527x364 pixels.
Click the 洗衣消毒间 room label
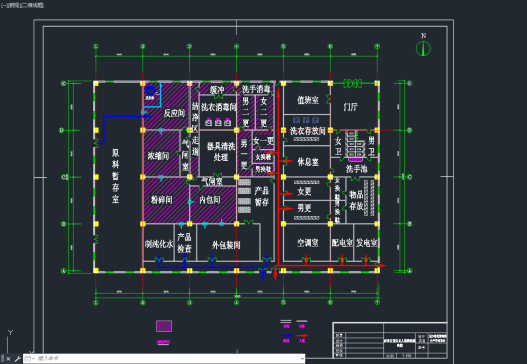pos(218,107)
